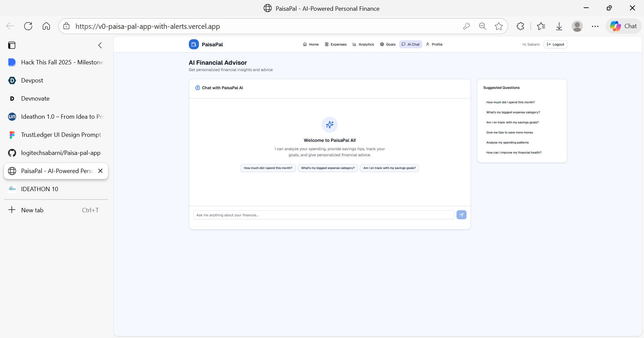Open a New tab
The height and width of the screenshot is (338, 644).
tap(56, 210)
